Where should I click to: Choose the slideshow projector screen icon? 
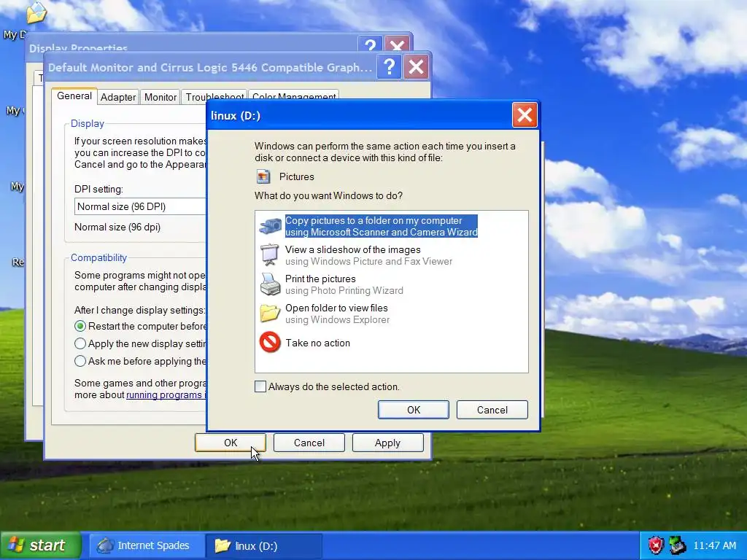(x=270, y=254)
